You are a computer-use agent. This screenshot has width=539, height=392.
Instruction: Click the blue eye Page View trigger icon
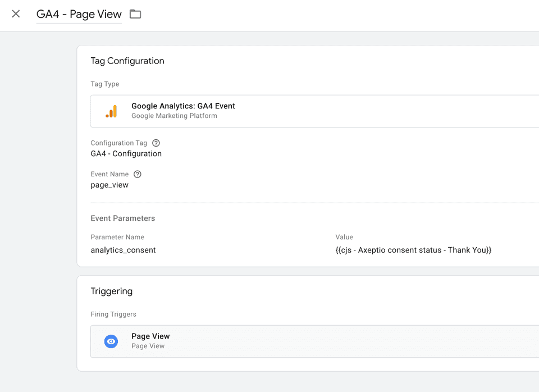[111, 341]
